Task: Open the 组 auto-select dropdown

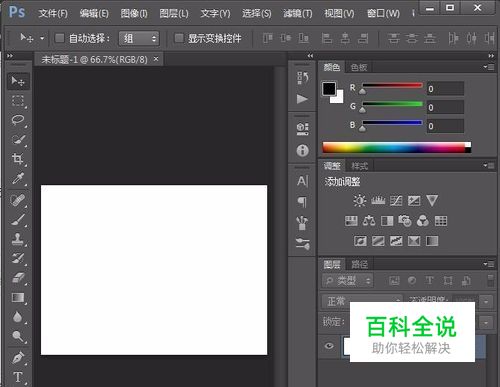Action: coord(139,38)
